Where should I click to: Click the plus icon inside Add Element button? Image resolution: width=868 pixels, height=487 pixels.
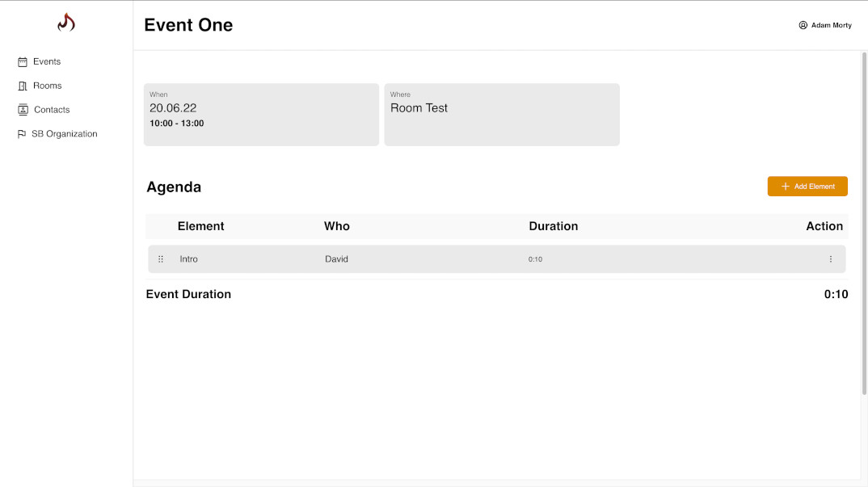784,186
